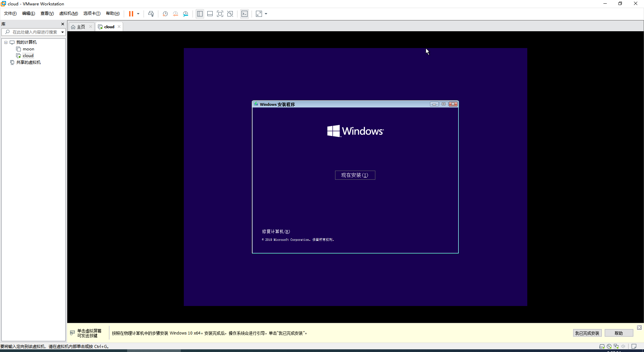Viewport: 644px width, 352px height.
Task: Click the stretch guest display icon
Action: (x=259, y=14)
